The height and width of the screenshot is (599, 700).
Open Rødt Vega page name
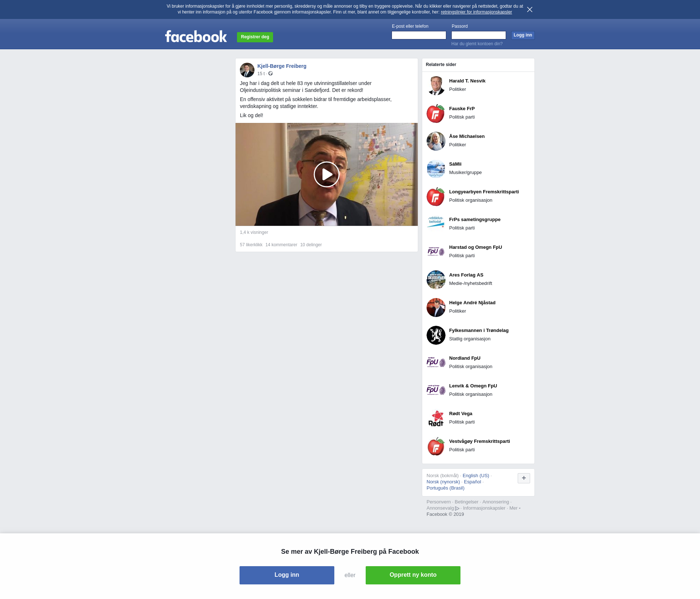tap(460, 414)
